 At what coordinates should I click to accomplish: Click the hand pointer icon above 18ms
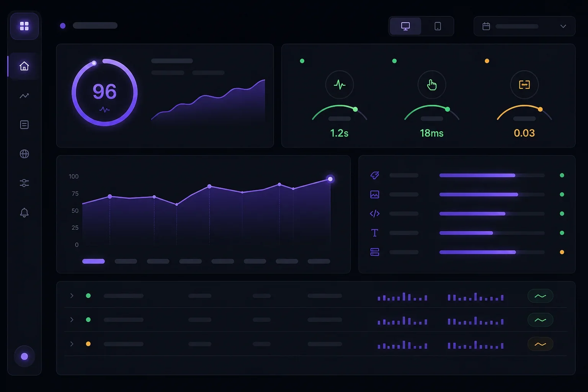[x=432, y=85]
